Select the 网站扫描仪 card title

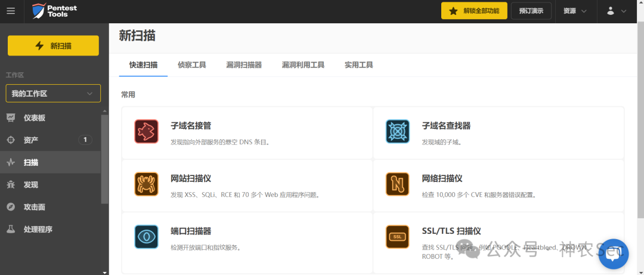pyautogui.click(x=191, y=178)
